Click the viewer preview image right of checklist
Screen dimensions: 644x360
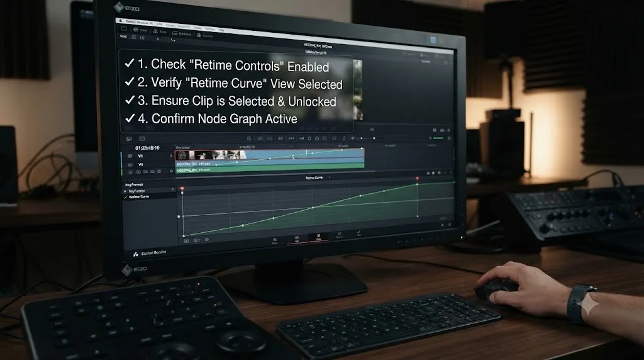point(358,89)
